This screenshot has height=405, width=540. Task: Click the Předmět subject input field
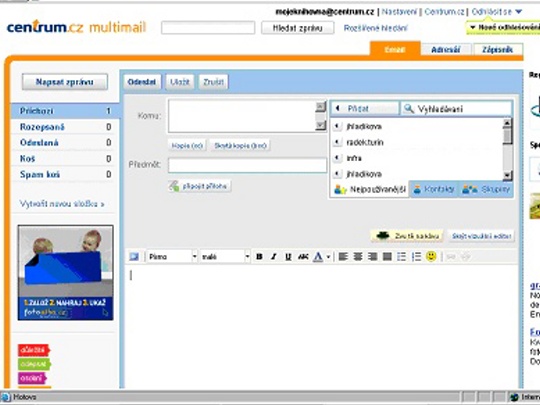click(247, 165)
